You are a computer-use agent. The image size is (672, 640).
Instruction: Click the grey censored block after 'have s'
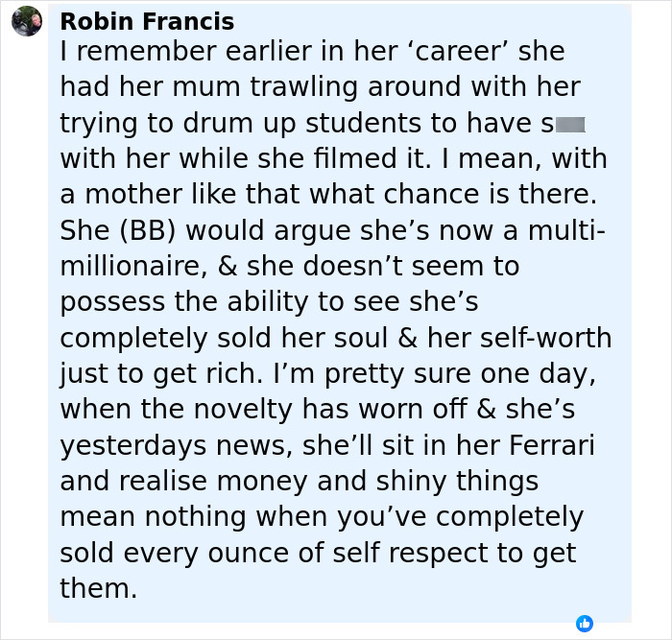pos(570,125)
